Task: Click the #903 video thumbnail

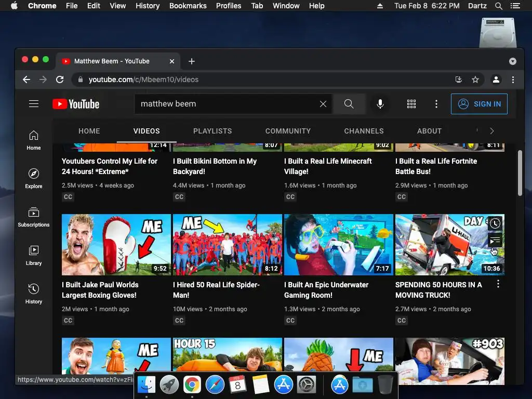Action: click(x=450, y=361)
